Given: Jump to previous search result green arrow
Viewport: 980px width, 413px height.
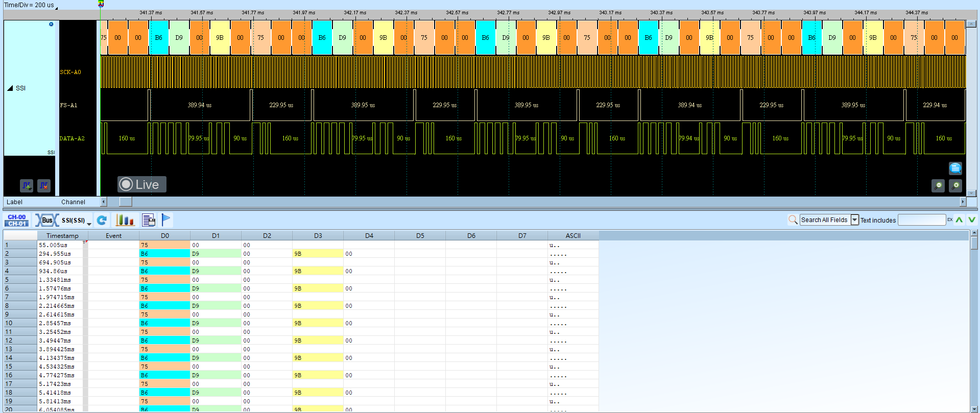Looking at the screenshot, I should pos(960,220).
